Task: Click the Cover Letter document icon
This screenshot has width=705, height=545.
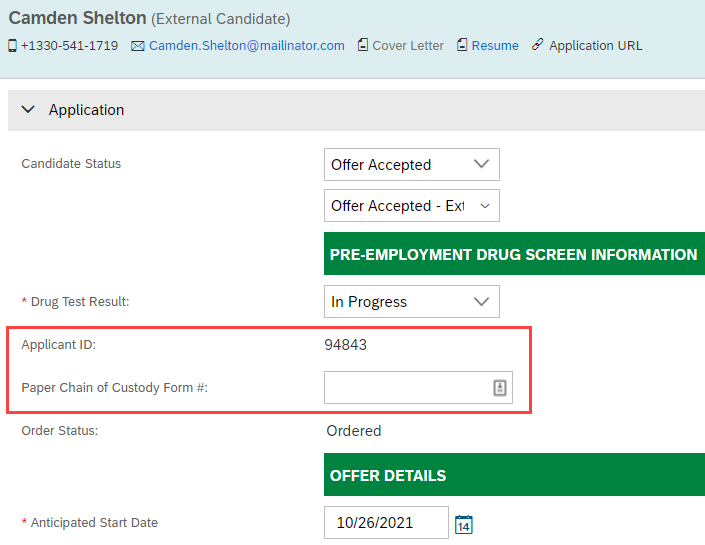Action: (362, 45)
